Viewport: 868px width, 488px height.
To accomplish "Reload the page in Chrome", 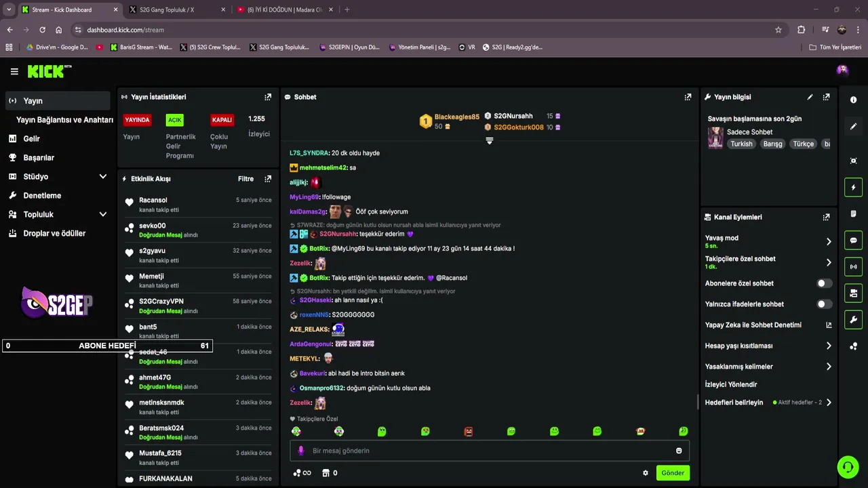I will 42,30.
